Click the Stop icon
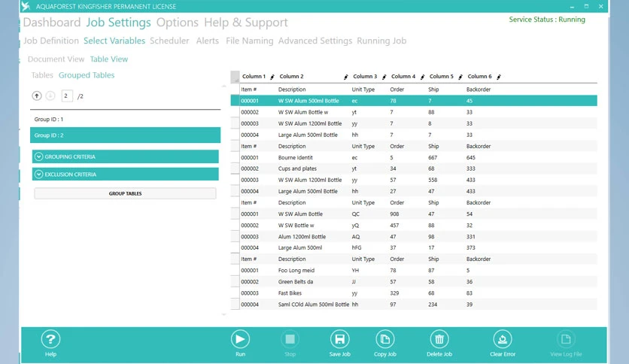 click(x=290, y=339)
